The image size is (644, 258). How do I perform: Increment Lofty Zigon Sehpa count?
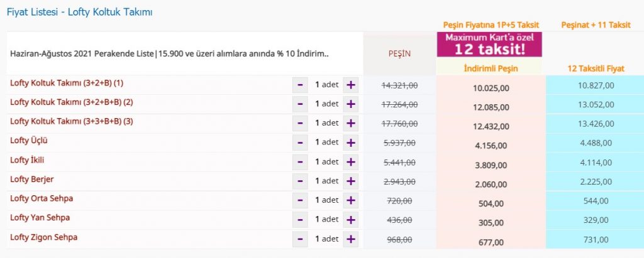coord(350,239)
